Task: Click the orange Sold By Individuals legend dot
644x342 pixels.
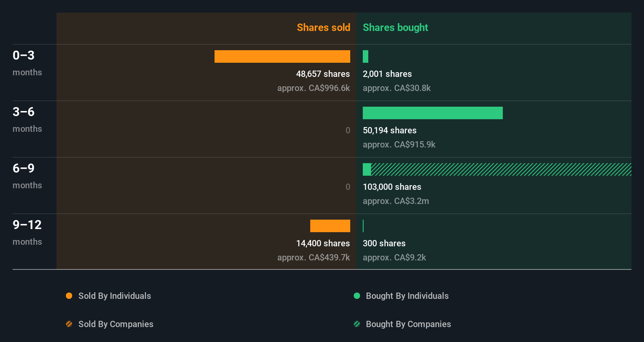Action: 69,296
